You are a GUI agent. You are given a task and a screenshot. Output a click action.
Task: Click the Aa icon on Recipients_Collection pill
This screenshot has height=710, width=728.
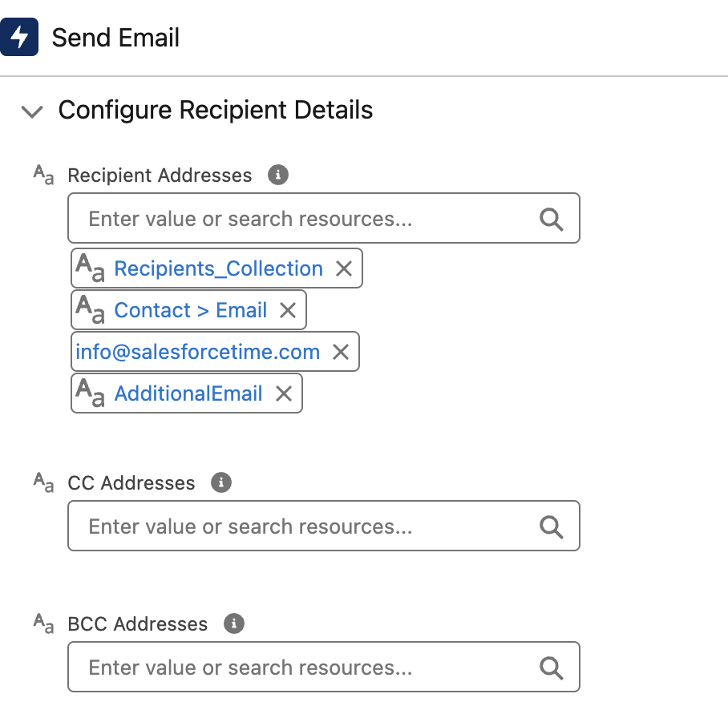(91, 268)
